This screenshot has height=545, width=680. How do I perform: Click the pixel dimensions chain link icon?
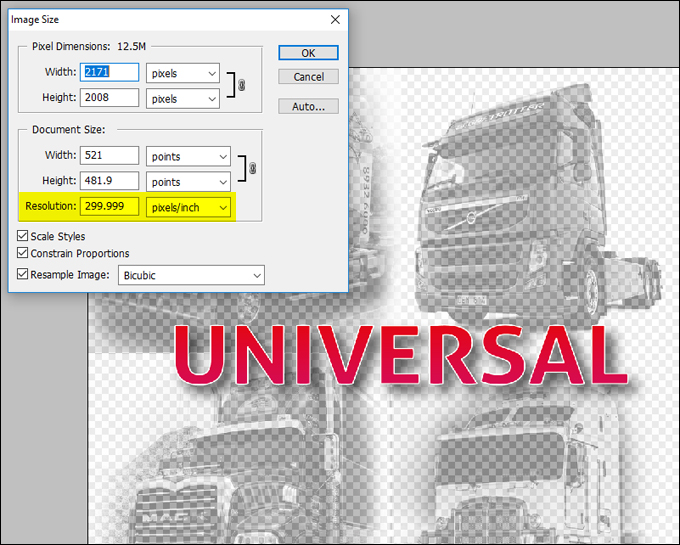pos(242,85)
